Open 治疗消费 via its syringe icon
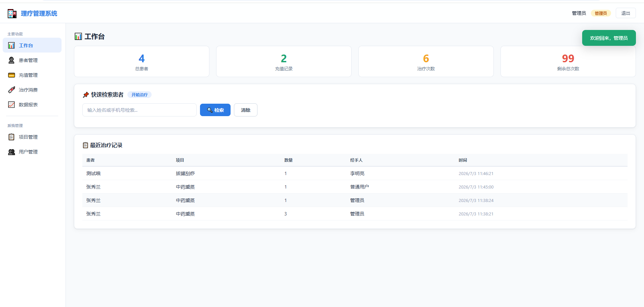 (11, 90)
